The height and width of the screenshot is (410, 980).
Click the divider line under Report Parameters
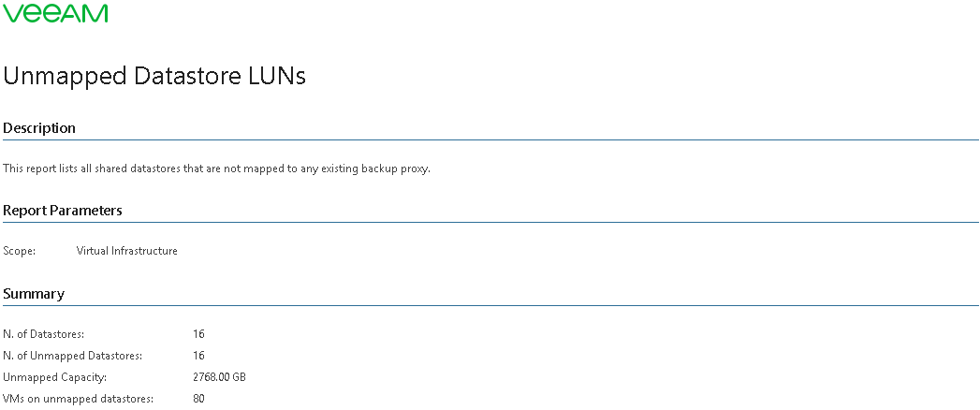[490, 223]
